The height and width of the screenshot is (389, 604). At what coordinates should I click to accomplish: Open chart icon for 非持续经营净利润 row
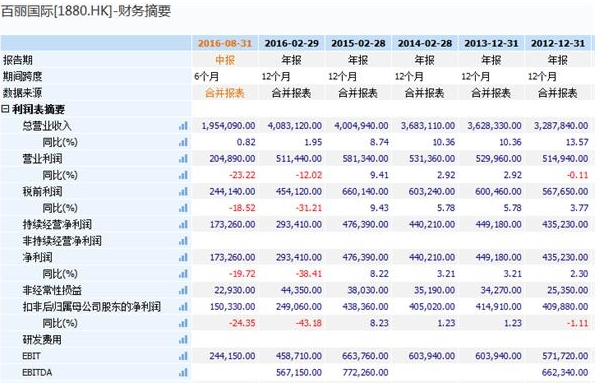point(183,241)
